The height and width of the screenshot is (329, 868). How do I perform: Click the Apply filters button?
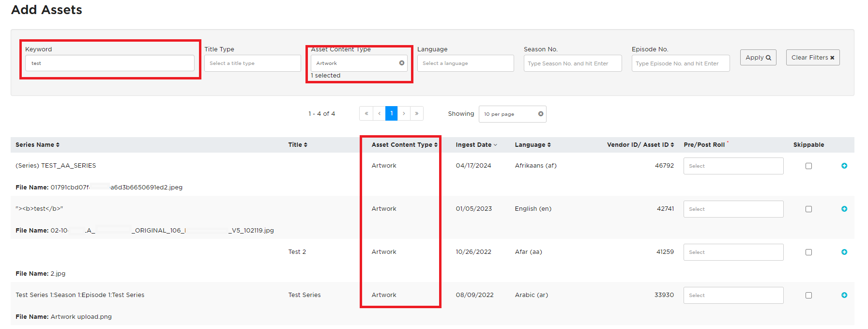(x=758, y=57)
